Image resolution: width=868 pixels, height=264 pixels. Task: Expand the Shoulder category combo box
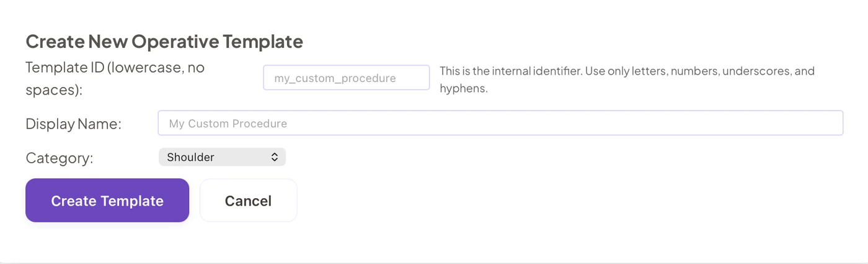(x=222, y=157)
